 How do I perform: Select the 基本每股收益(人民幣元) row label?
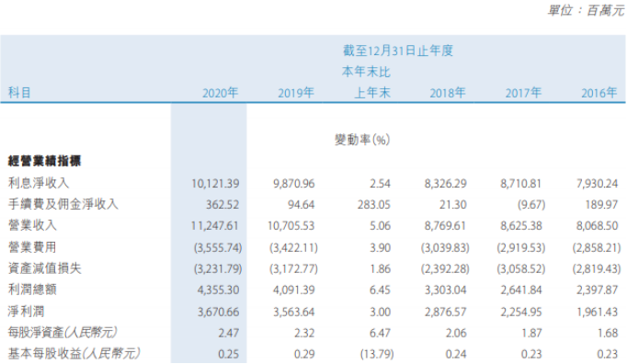click(74, 353)
